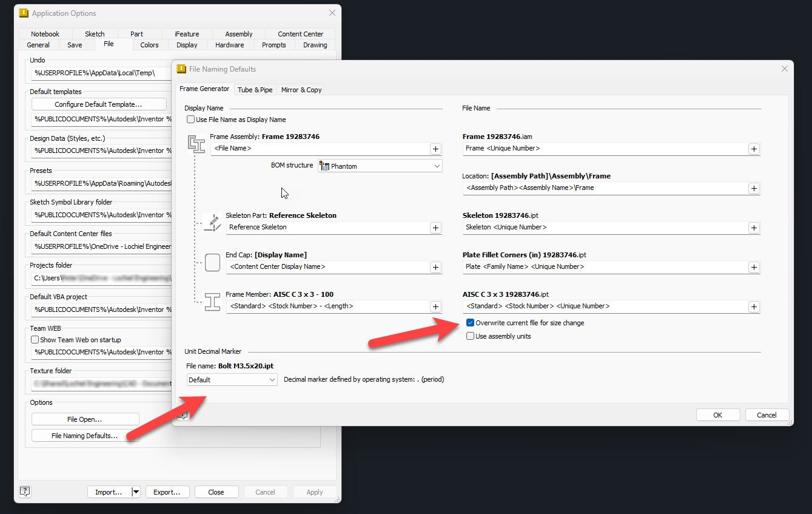Click the help question-mark icon in Application Options
The image size is (812, 514).
click(25, 492)
